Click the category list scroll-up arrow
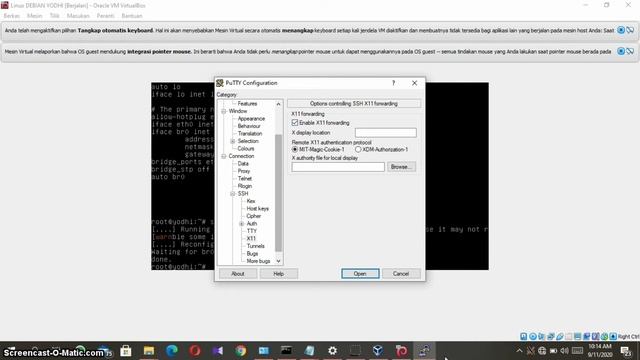Viewport: 640px width, 360px height. pyautogui.click(x=278, y=104)
